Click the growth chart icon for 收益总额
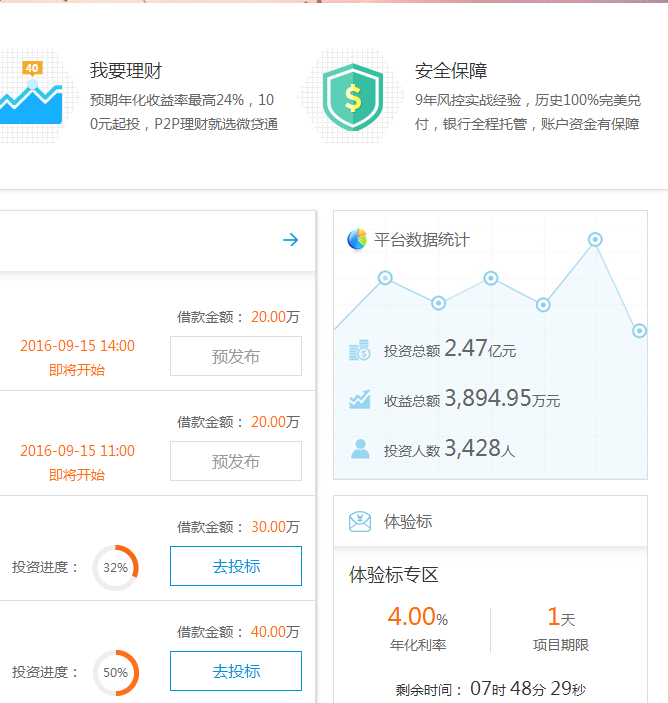 point(360,400)
